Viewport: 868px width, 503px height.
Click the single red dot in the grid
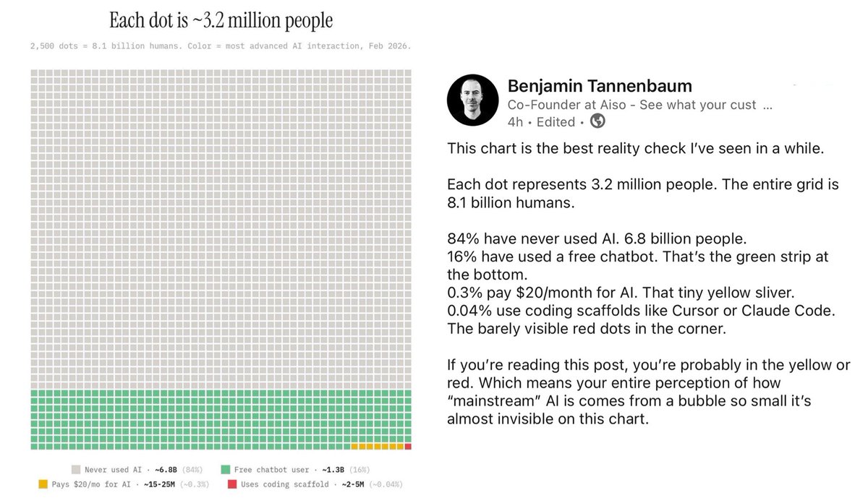coord(408,447)
